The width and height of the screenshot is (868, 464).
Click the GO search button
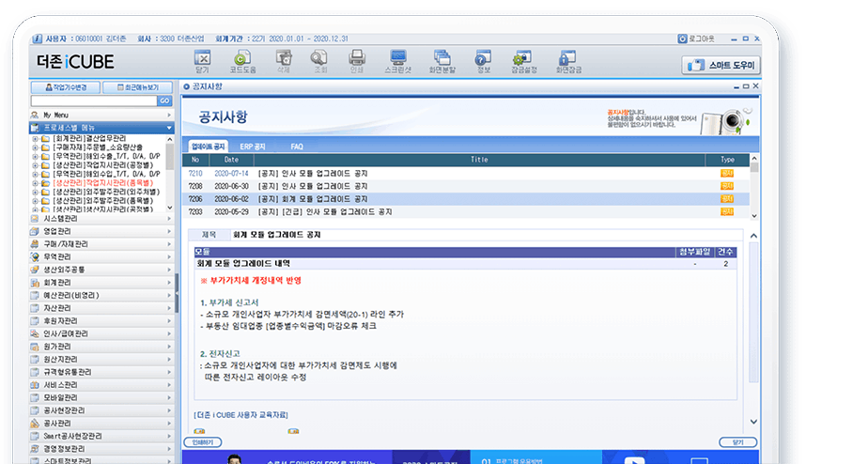tap(164, 101)
